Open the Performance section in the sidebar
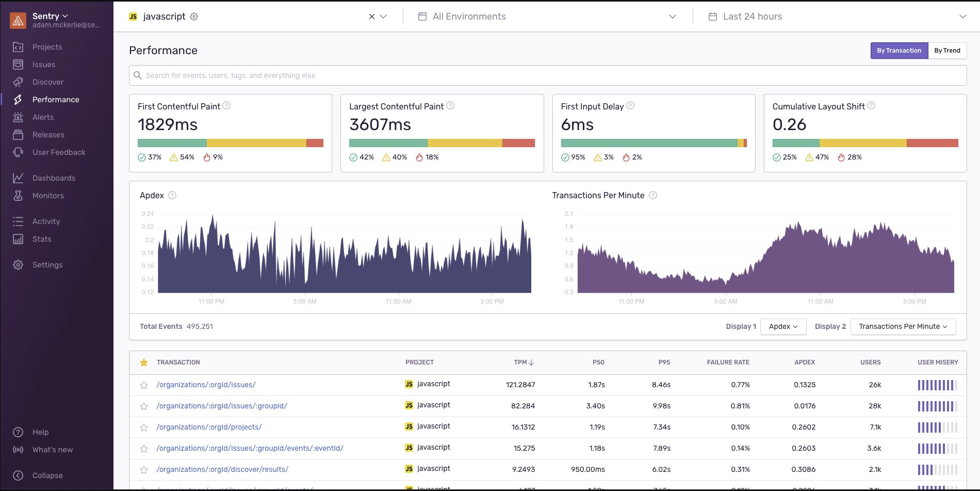 coord(55,99)
